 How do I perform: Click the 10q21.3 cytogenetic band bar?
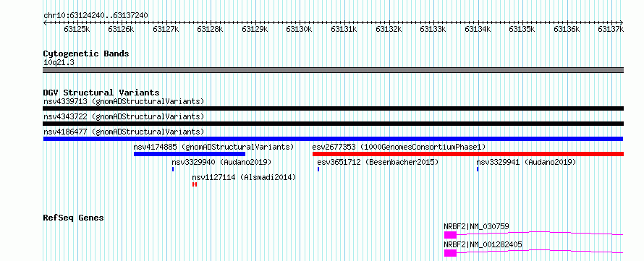[333, 70]
